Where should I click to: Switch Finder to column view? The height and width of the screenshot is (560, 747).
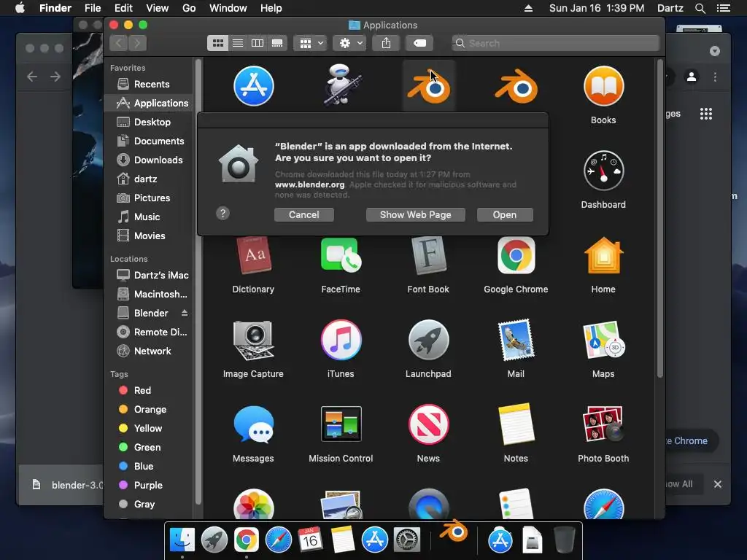pos(258,43)
